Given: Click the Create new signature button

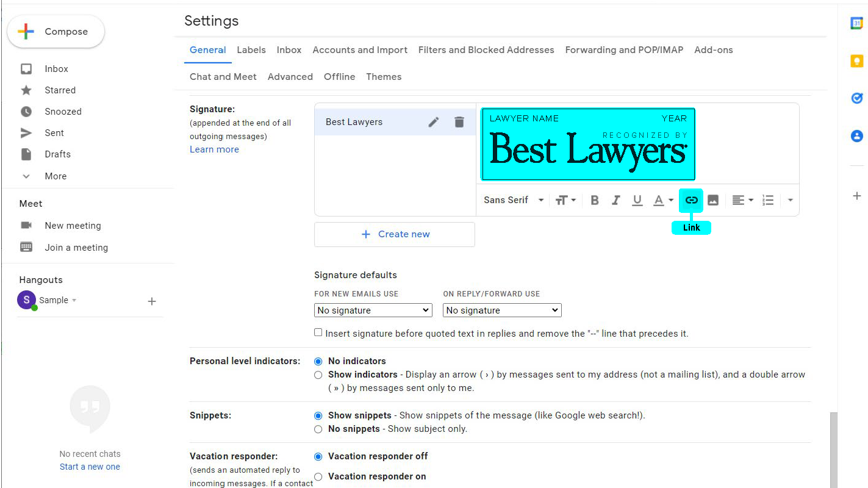Looking at the screenshot, I should click(x=395, y=234).
